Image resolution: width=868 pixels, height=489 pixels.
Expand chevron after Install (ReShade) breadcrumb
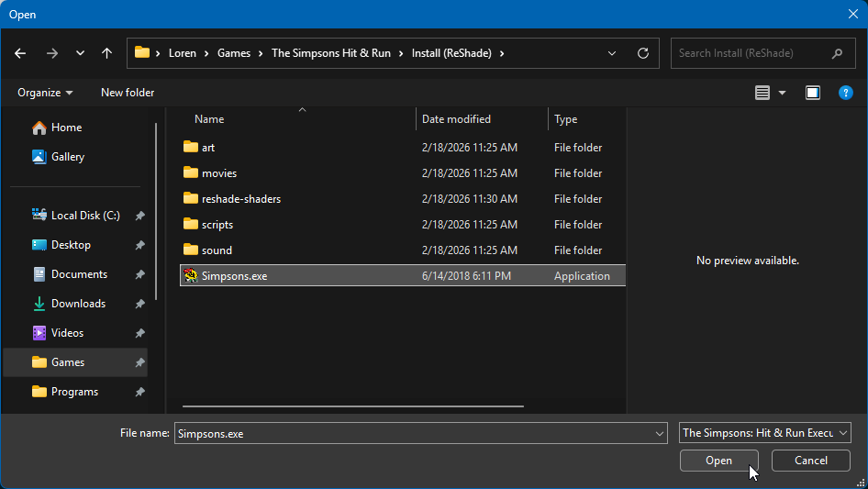(x=502, y=53)
